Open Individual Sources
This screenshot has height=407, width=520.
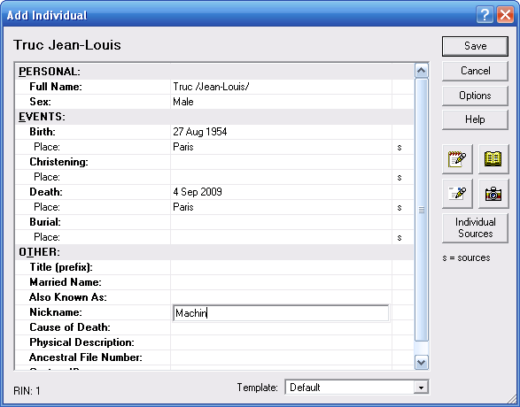(475, 228)
